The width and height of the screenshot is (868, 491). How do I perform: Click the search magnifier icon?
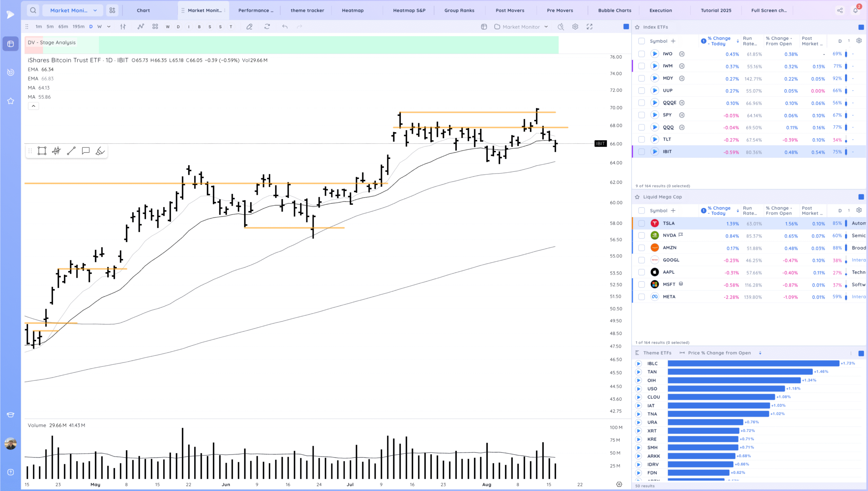click(x=33, y=10)
